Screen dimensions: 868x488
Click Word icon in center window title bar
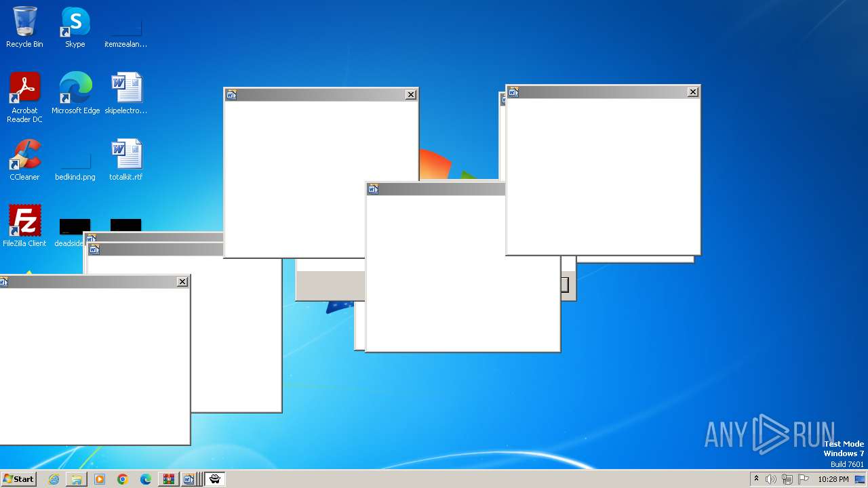373,189
